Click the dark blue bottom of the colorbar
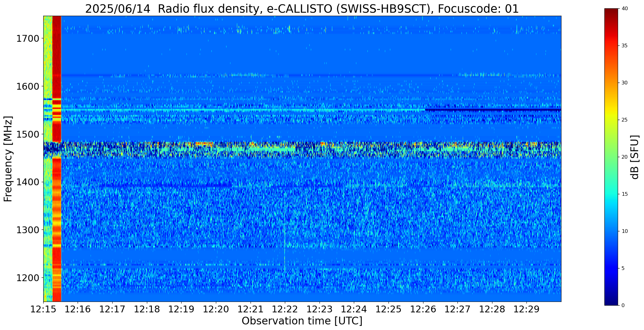 (x=612, y=302)
